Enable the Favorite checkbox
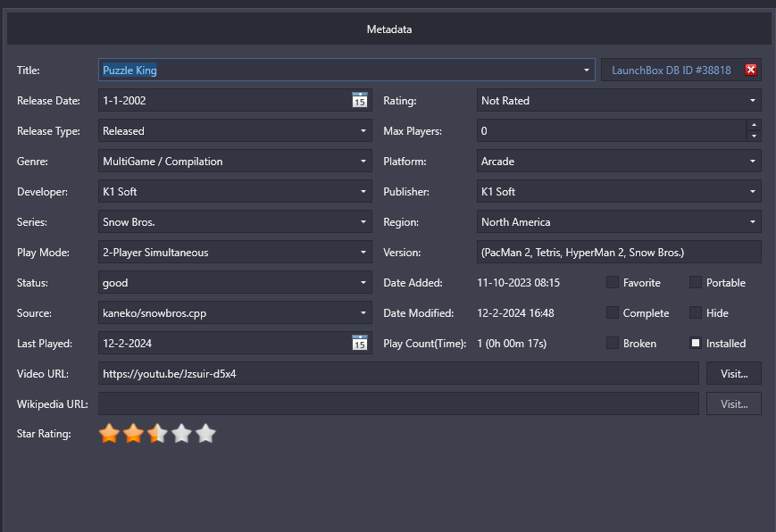776x532 pixels. click(x=613, y=282)
